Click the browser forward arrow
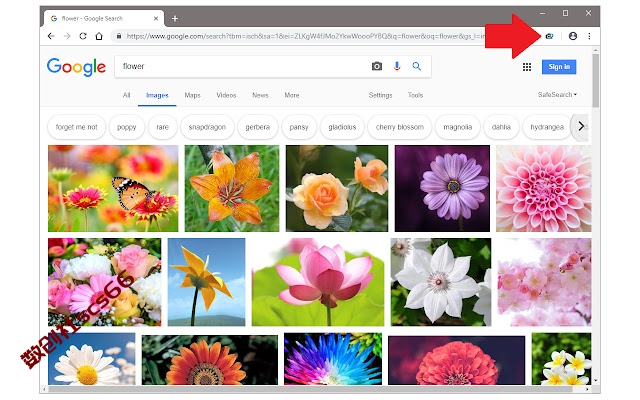This screenshot has width=640, height=400. click(x=67, y=36)
